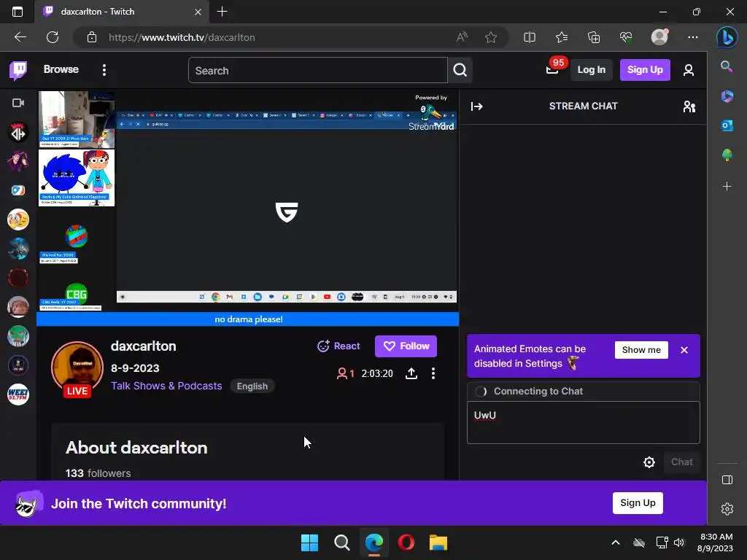Viewport: 747px width, 560px height.
Task: Open the laughing emoji face channel in sidebar
Action: pos(18,219)
